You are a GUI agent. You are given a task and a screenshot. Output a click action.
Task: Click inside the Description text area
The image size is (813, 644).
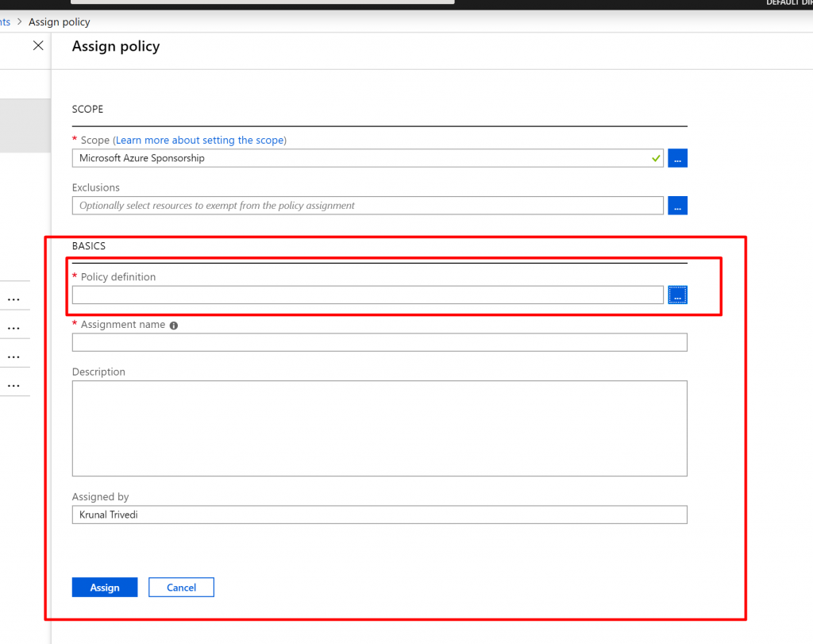[x=379, y=428]
